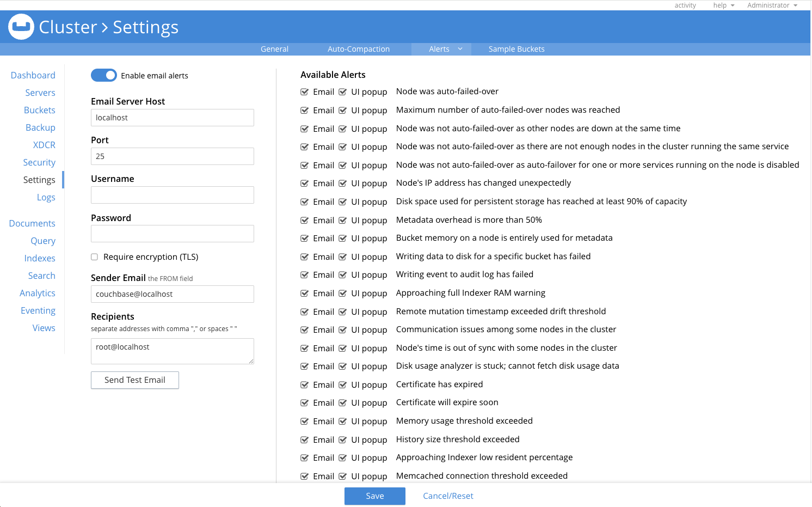
Task: Disable Email alert for Metadata overhead
Action: point(305,221)
